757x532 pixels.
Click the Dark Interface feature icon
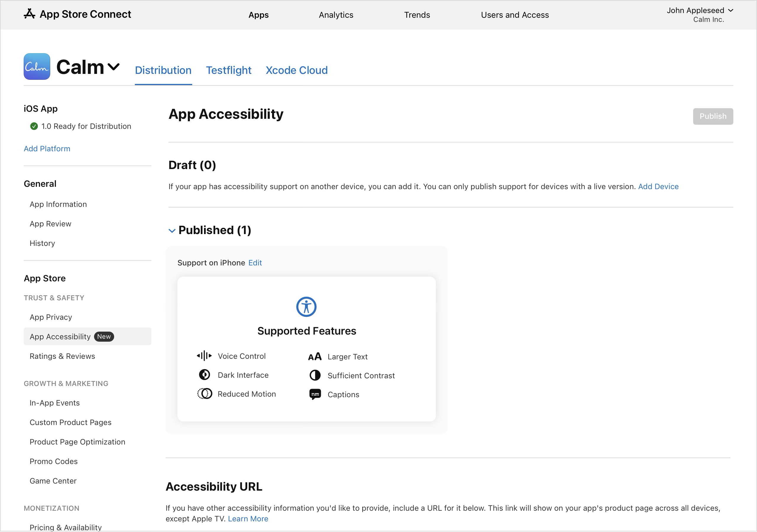point(204,375)
